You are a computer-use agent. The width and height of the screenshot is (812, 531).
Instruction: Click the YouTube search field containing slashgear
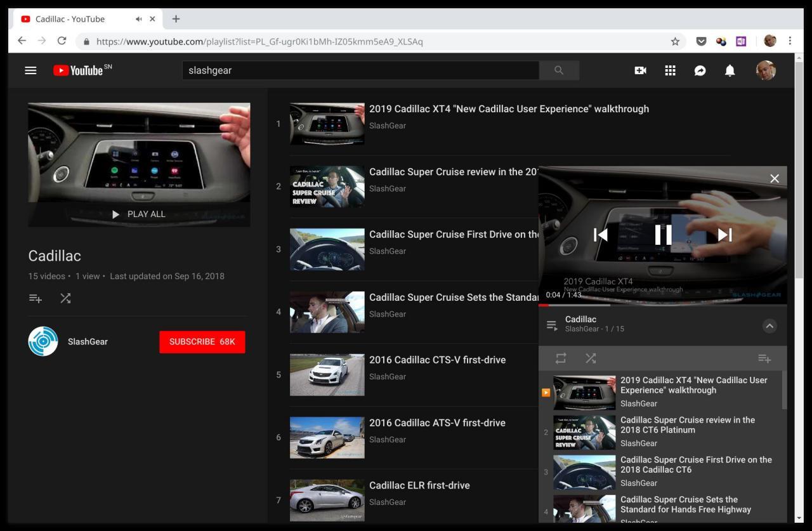coord(360,70)
